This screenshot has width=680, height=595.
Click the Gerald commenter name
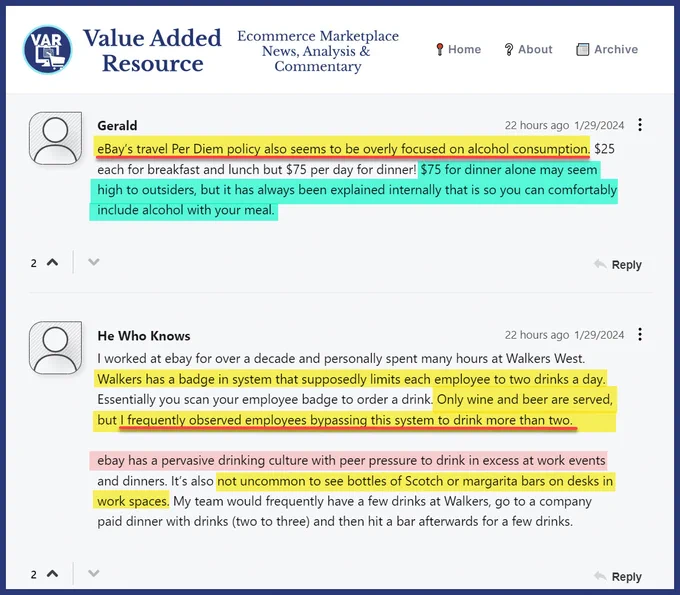(x=117, y=126)
